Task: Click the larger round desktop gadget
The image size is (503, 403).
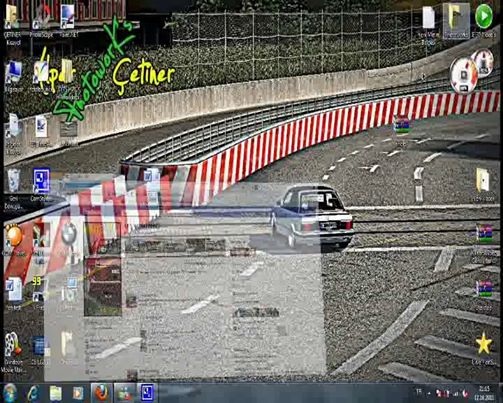Action: pos(464,75)
